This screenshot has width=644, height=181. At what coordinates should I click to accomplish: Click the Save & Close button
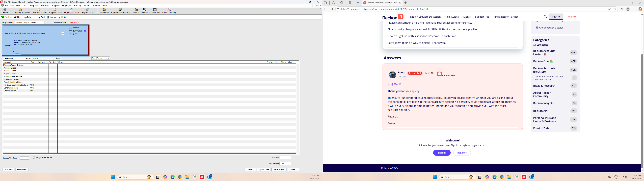coord(264,169)
